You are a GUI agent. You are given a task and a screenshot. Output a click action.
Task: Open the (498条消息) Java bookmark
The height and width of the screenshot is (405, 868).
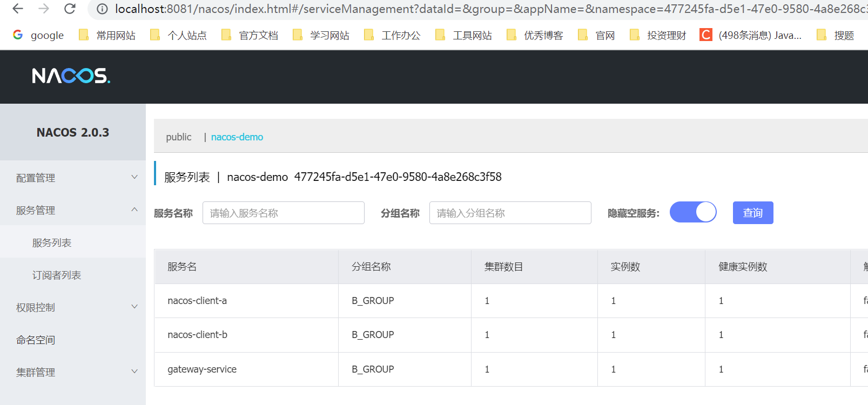(751, 35)
